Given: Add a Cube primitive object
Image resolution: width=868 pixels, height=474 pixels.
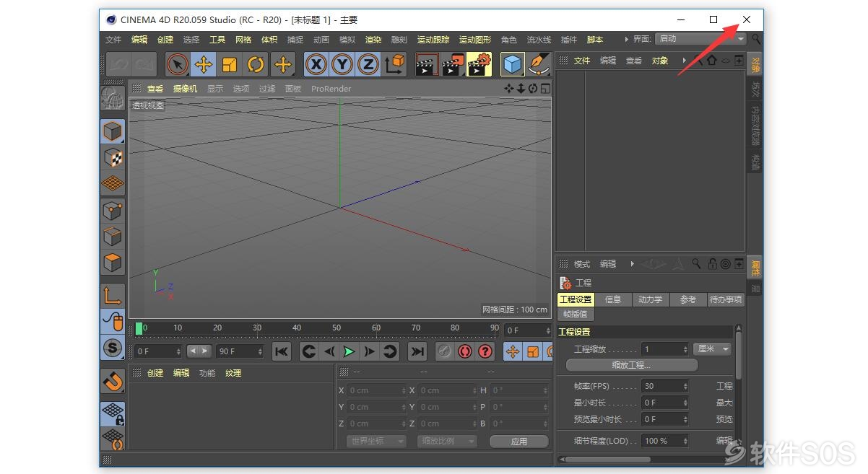Looking at the screenshot, I should click(512, 65).
